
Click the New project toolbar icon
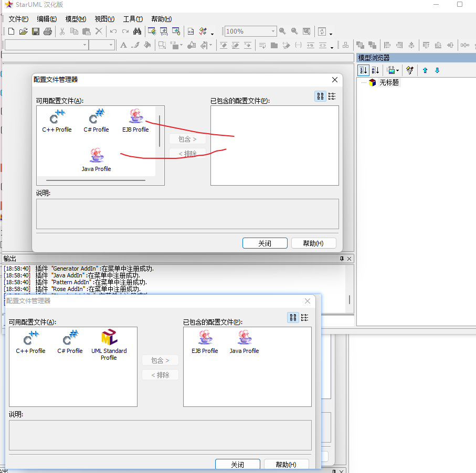[11, 31]
